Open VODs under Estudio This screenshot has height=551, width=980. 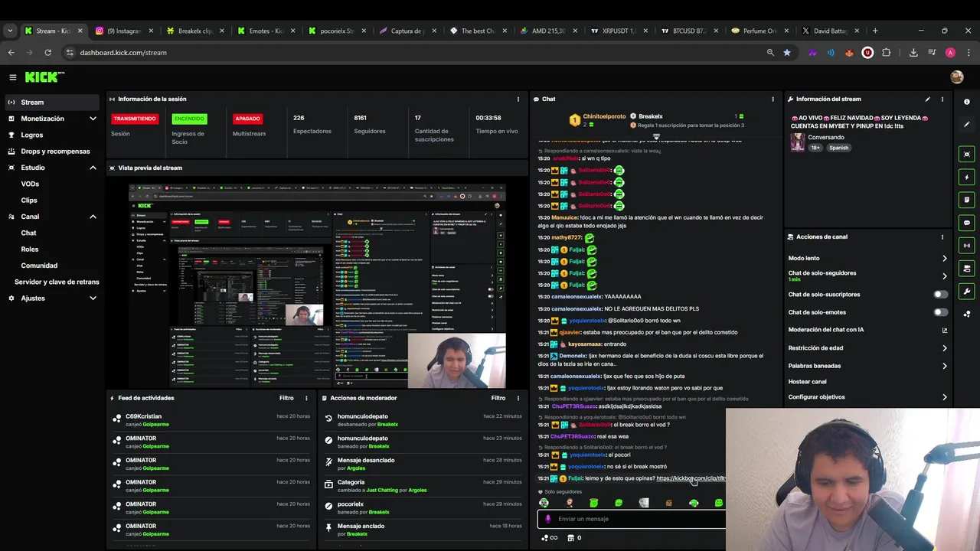30,184
